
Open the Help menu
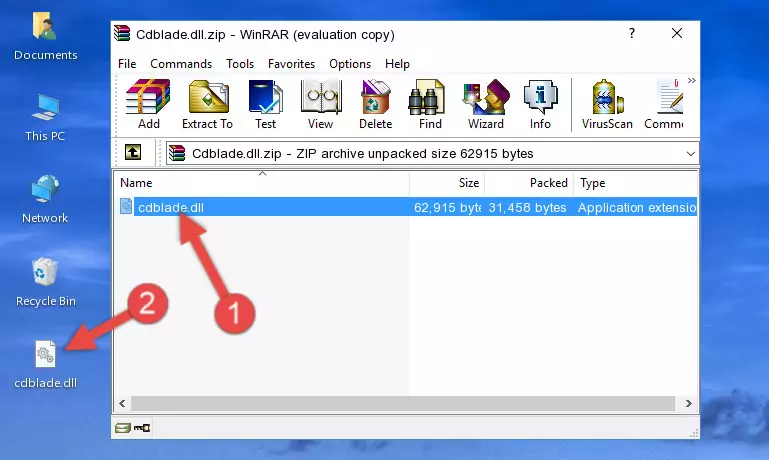pyautogui.click(x=397, y=64)
